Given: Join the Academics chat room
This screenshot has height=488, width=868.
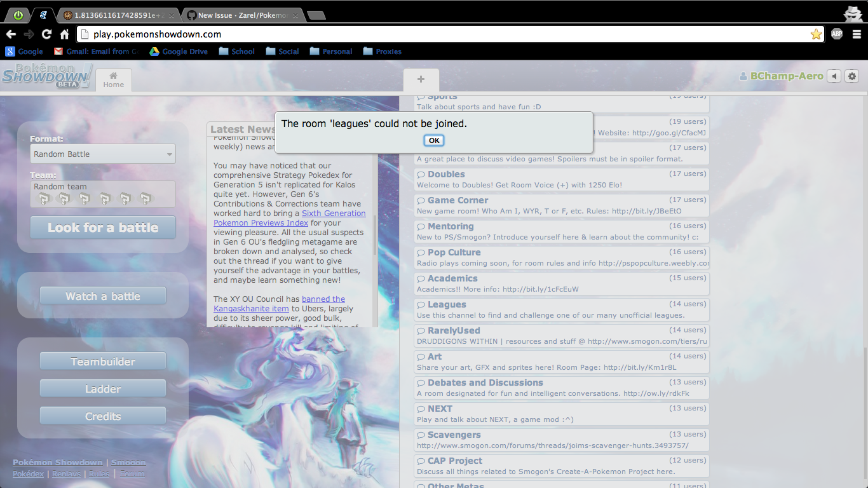Looking at the screenshot, I should [562, 283].
